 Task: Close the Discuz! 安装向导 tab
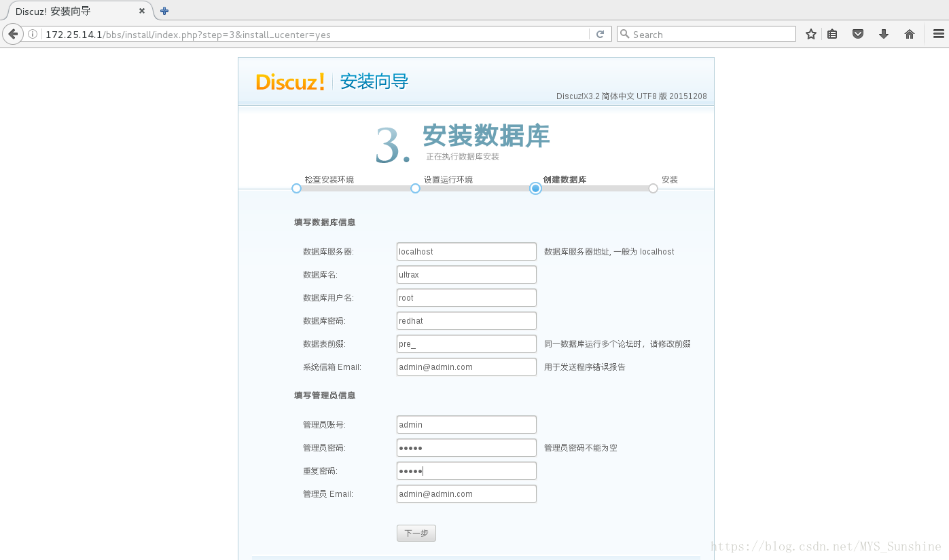point(142,11)
